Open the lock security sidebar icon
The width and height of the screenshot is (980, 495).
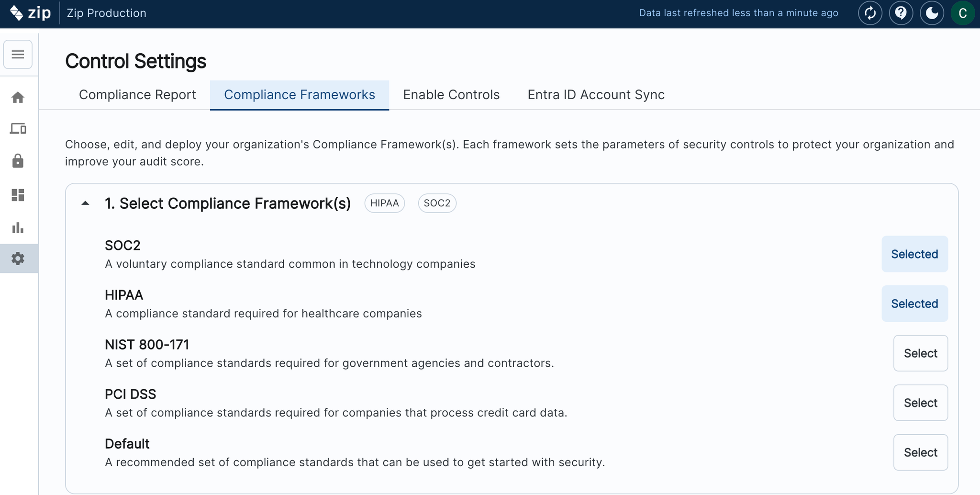click(x=18, y=161)
